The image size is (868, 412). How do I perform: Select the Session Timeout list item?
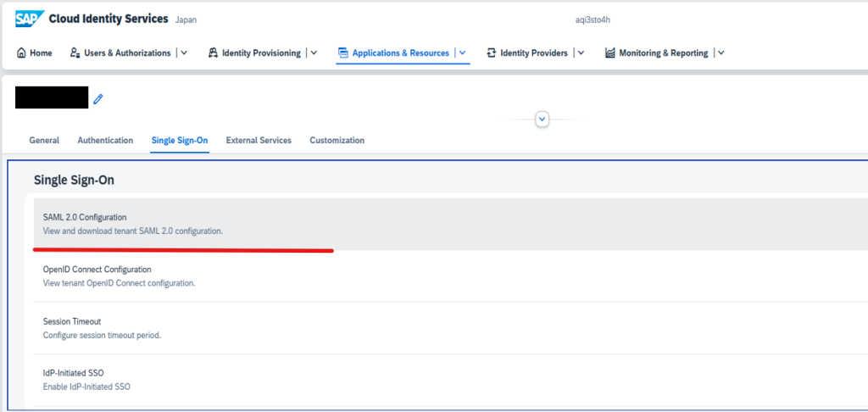click(x=72, y=322)
